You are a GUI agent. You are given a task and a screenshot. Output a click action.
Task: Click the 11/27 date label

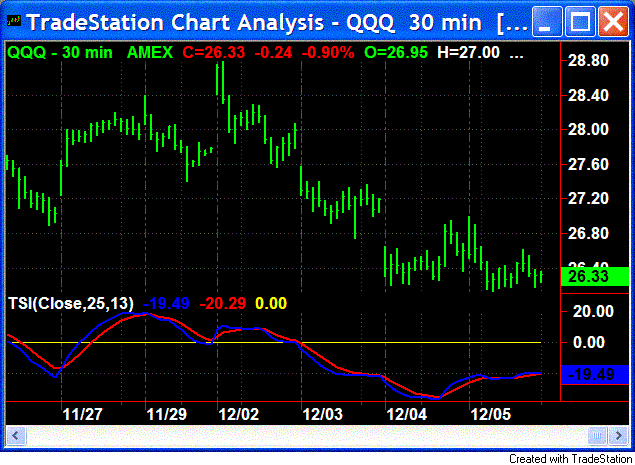pyautogui.click(x=83, y=414)
